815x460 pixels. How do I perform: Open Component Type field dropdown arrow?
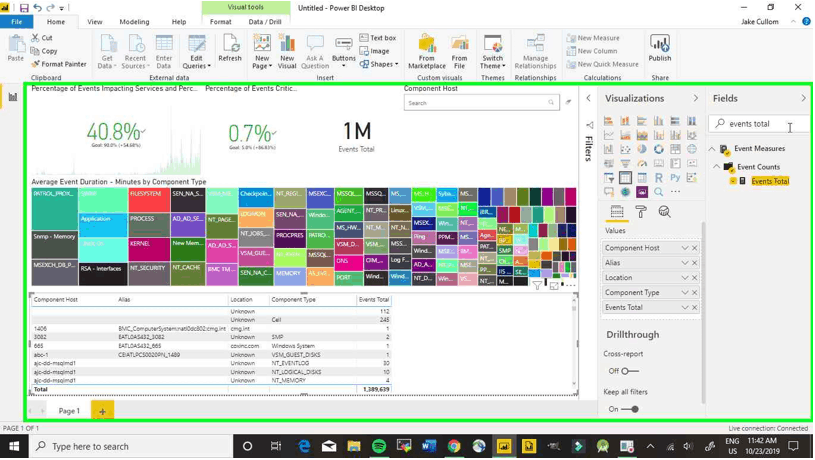pyautogui.click(x=685, y=293)
